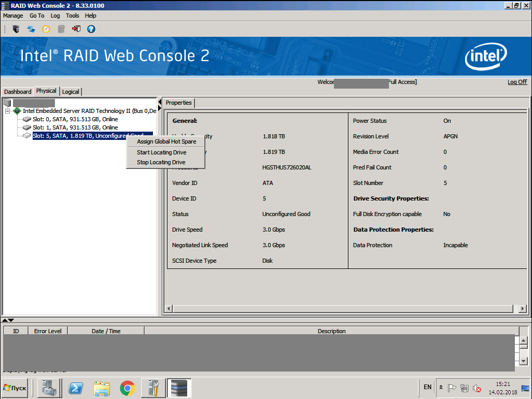Image resolution: width=532 pixels, height=399 pixels.
Task: Click the Unconfigured Good status value
Action: tap(286, 214)
